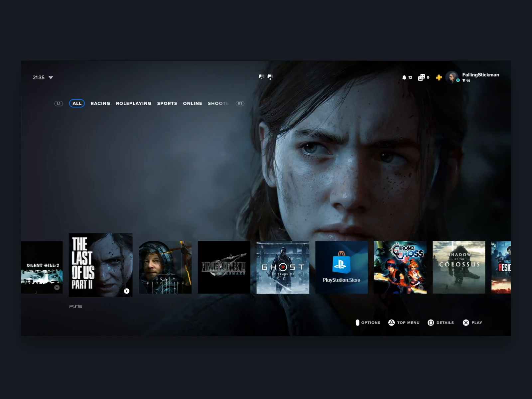Enable the SPORTS category filter
The height and width of the screenshot is (399, 532).
pyautogui.click(x=167, y=103)
